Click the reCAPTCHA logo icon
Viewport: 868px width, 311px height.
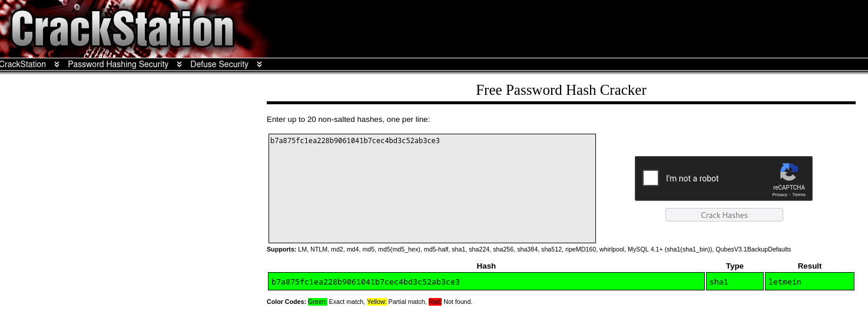click(789, 173)
